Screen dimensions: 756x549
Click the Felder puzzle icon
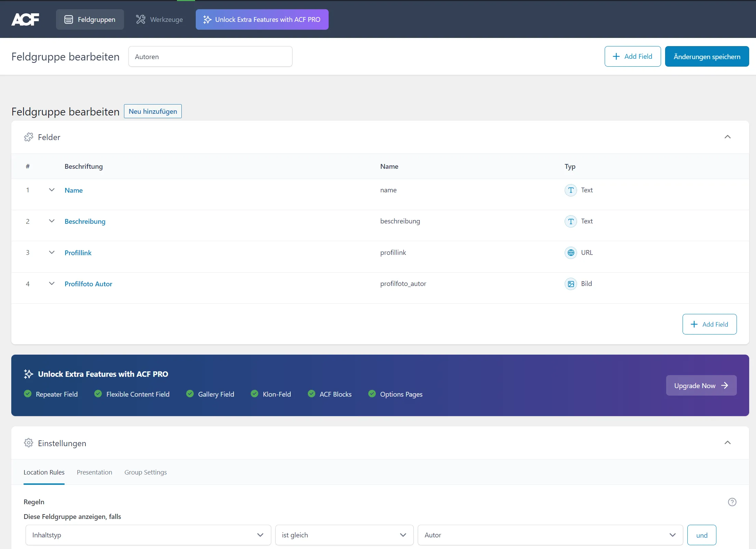point(29,137)
